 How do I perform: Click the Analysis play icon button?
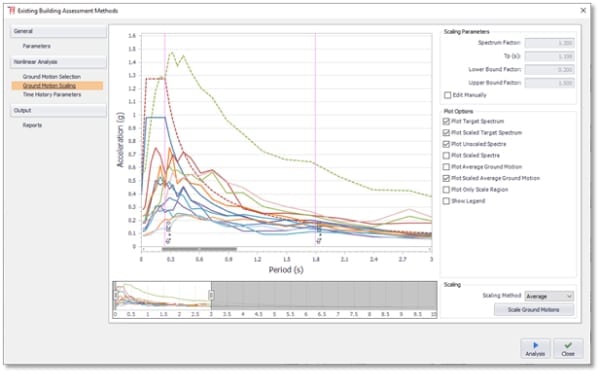[535, 349]
